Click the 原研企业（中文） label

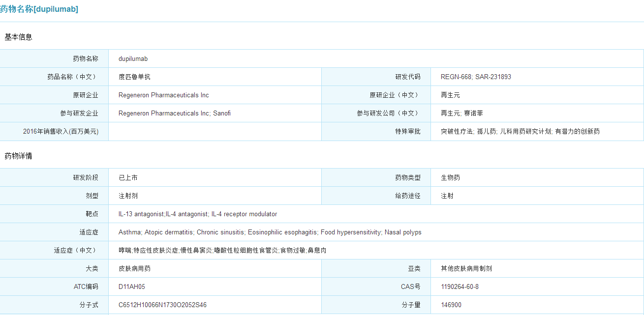point(395,95)
